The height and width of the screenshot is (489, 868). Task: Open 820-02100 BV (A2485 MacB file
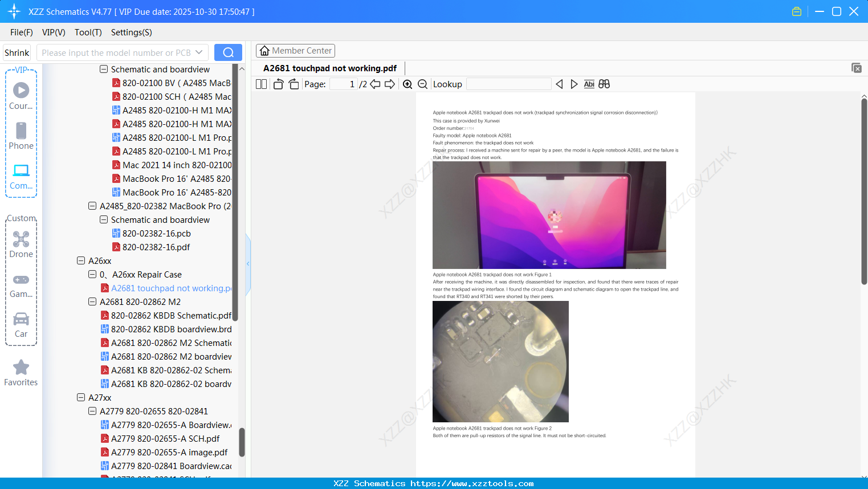(x=172, y=83)
